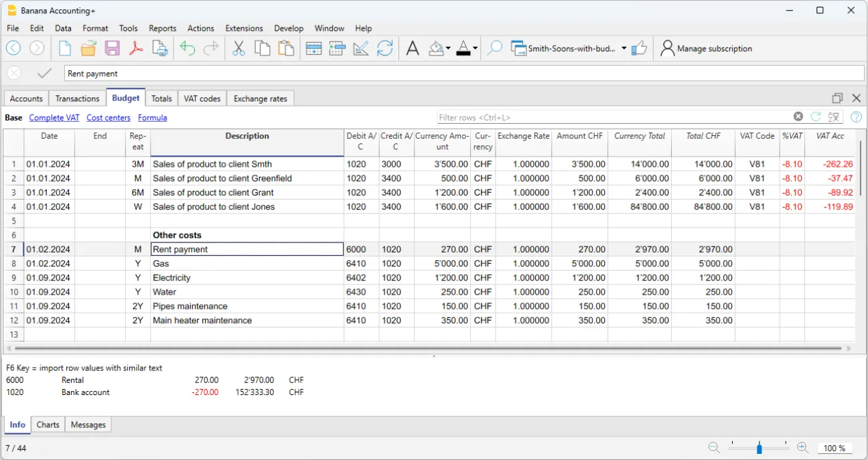The width and height of the screenshot is (868, 460).
Task: Expand the text color dropdown arrow
Action: click(x=475, y=48)
